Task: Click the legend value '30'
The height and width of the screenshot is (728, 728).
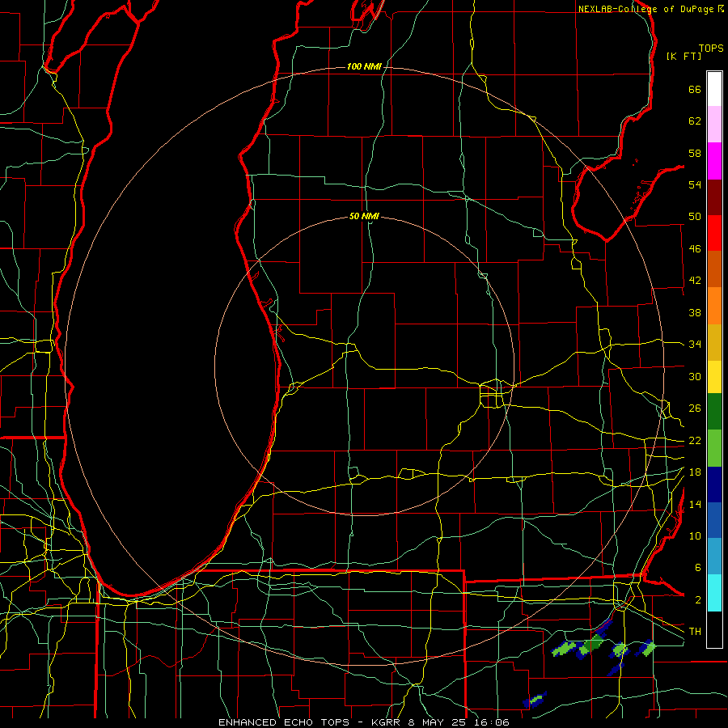Action: coord(695,376)
